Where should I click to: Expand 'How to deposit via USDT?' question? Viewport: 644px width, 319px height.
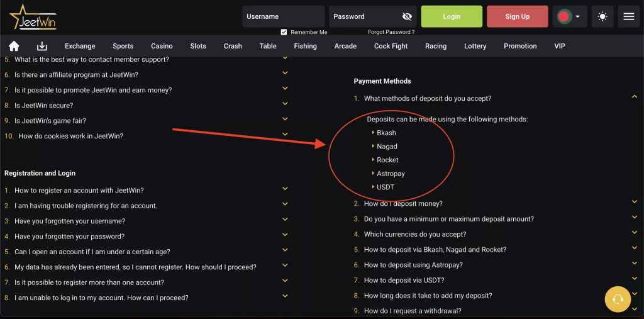coord(634,279)
